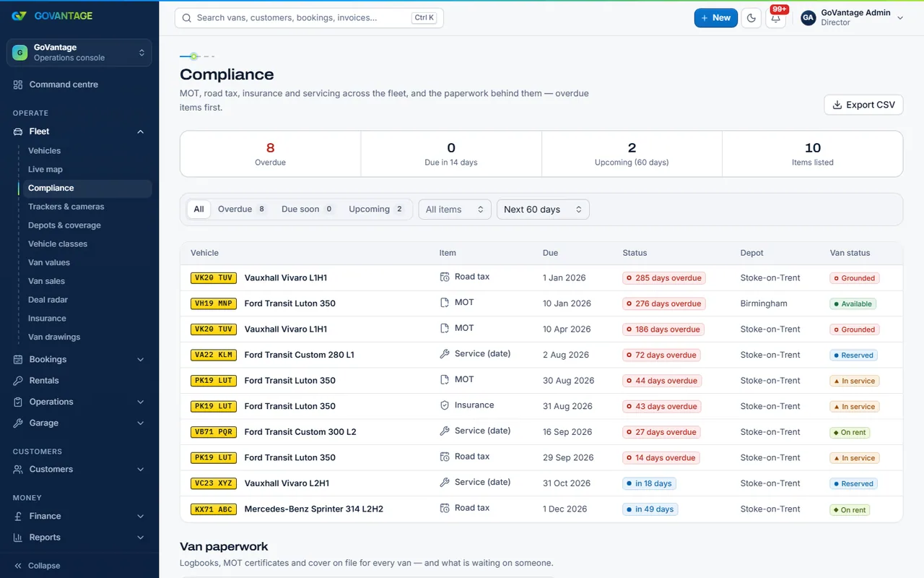The width and height of the screenshot is (924, 578).
Task: Toggle dark mode moon icon
Action: pyautogui.click(x=751, y=18)
